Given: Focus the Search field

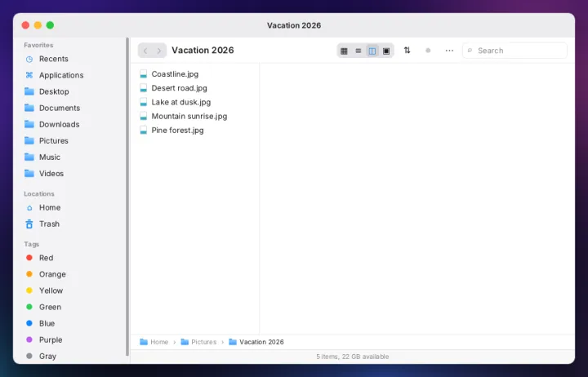Looking at the screenshot, I should [x=514, y=51].
